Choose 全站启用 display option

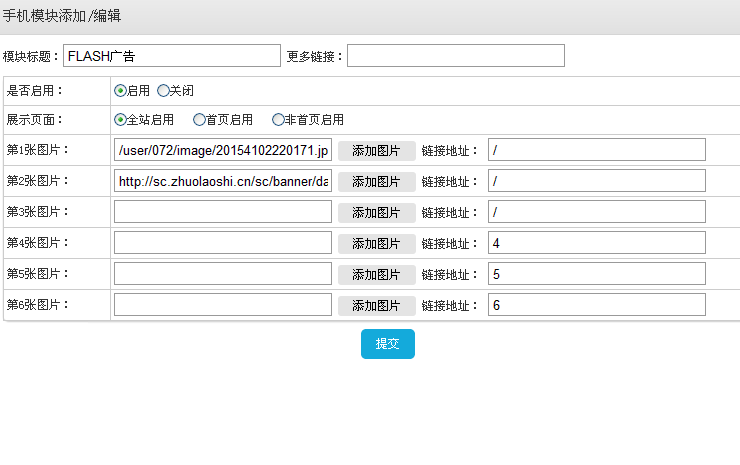pyautogui.click(x=121, y=120)
